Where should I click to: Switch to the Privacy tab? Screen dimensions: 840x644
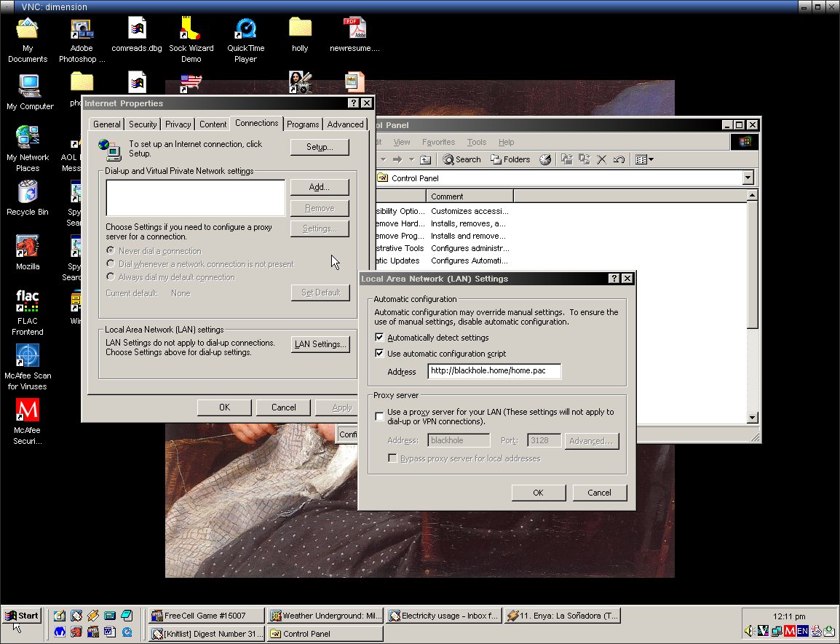pos(178,124)
